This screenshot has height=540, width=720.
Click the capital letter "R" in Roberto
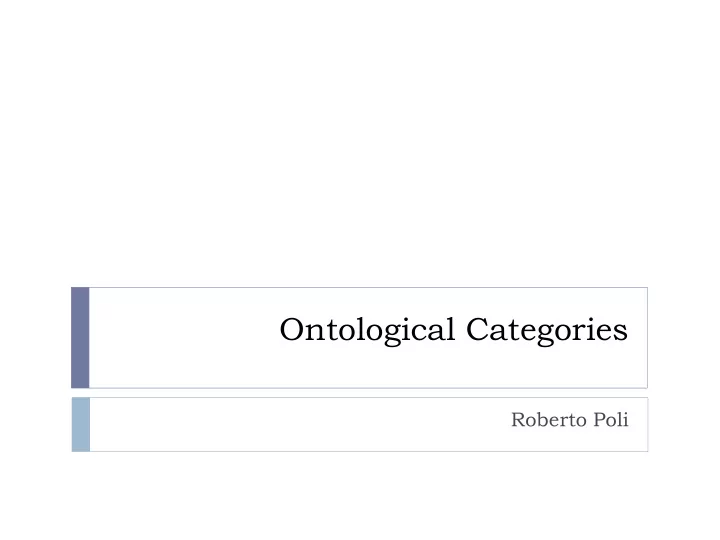tap(518, 420)
